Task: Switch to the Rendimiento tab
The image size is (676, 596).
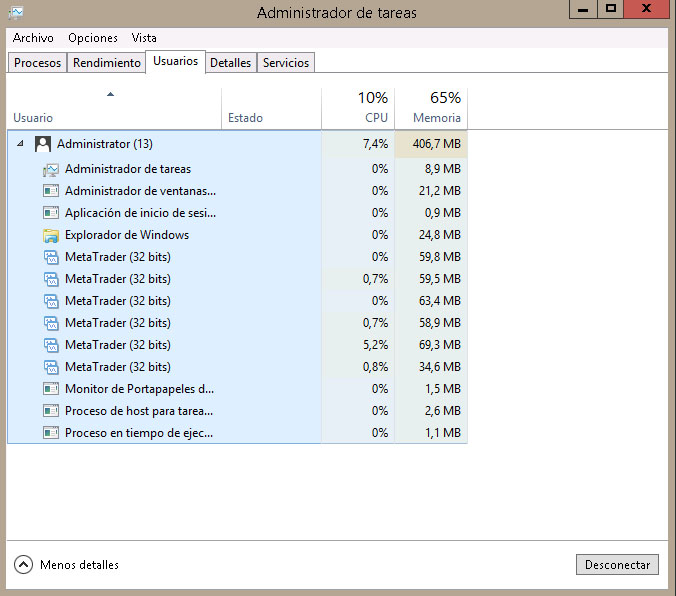Action: pyautogui.click(x=107, y=63)
